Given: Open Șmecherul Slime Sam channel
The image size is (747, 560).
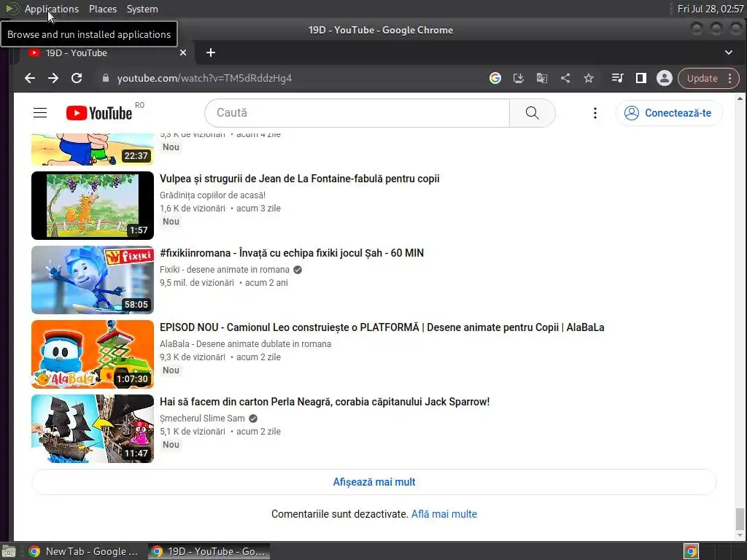Looking at the screenshot, I should point(202,418).
